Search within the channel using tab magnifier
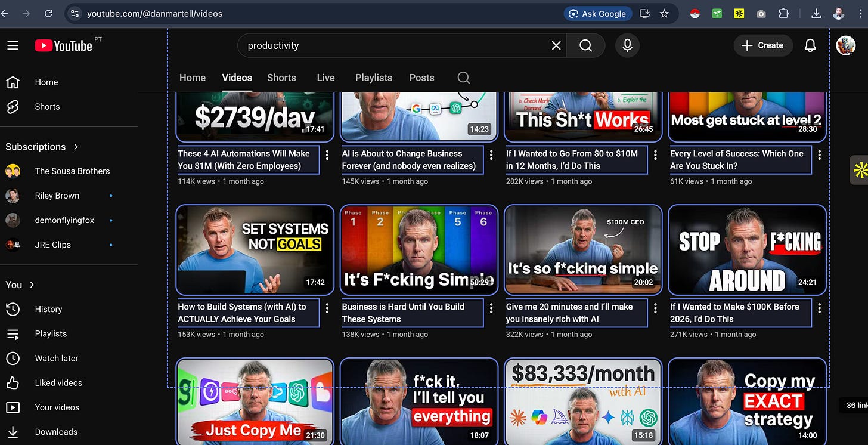The width and height of the screenshot is (868, 445). tap(464, 78)
